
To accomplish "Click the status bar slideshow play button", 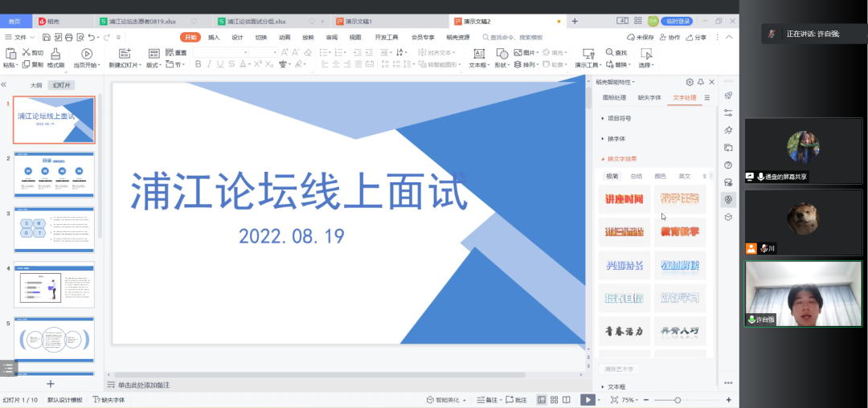I will (x=588, y=400).
